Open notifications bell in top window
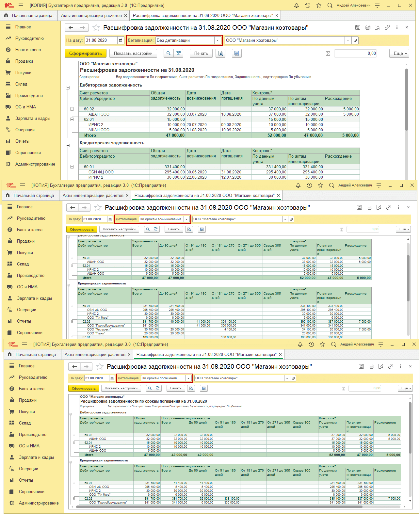The height and width of the screenshot is (514, 420). pos(297,6)
